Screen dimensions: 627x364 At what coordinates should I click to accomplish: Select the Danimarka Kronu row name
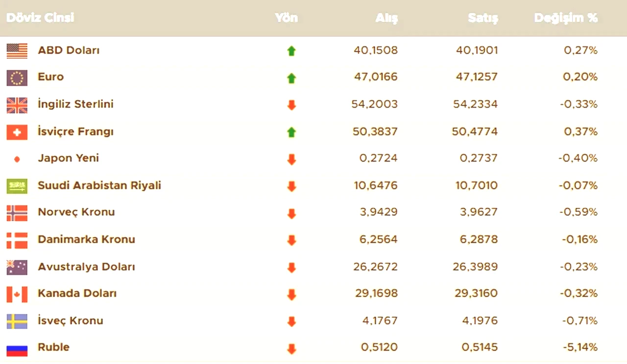86,239
